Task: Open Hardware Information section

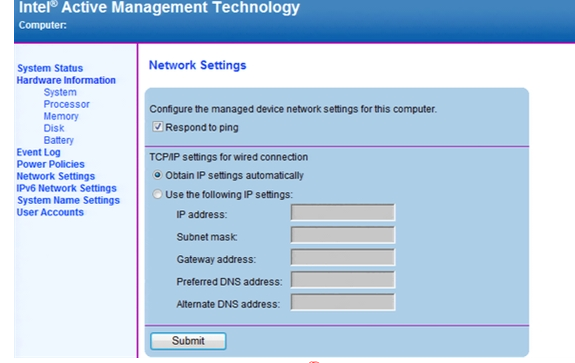Action: [x=66, y=80]
